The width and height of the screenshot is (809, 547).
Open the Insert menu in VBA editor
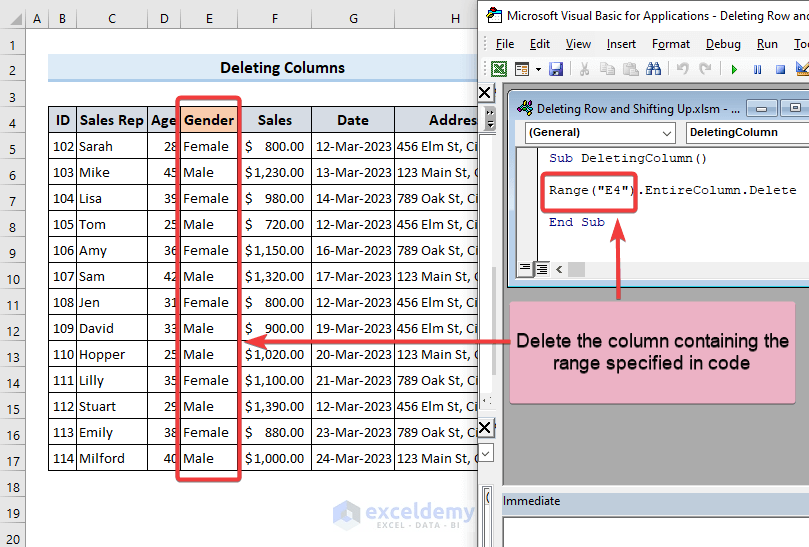pos(621,44)
